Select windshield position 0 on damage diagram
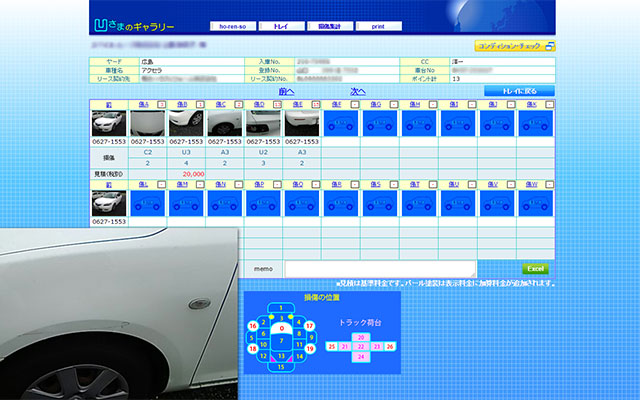This screenshot has height=400, width=640. (282, 328)
